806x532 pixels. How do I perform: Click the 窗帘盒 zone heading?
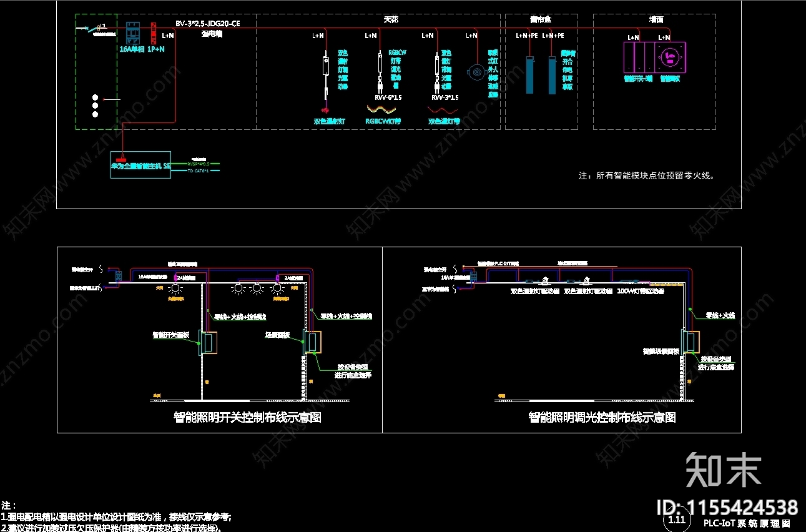[x=541, y=20]
